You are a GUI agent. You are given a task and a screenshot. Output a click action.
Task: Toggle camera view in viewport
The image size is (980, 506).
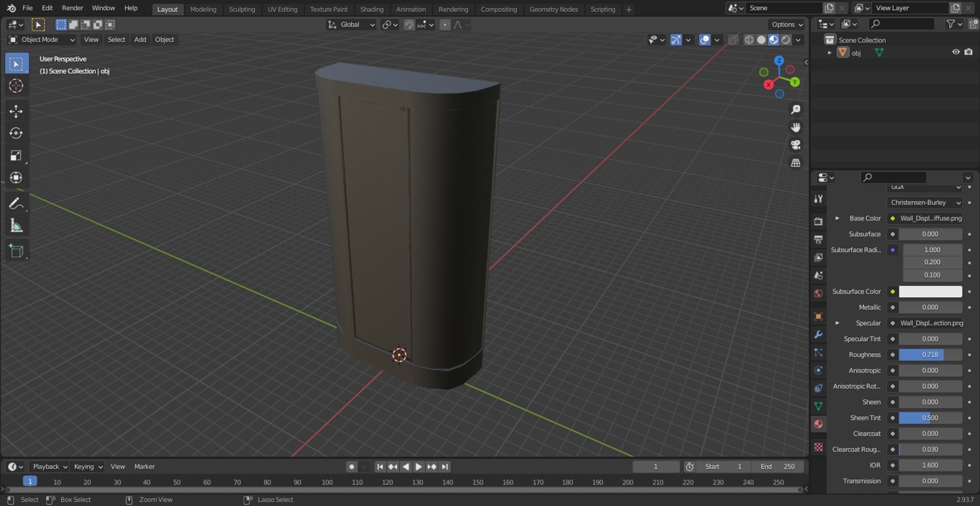[x=795, y=145]
